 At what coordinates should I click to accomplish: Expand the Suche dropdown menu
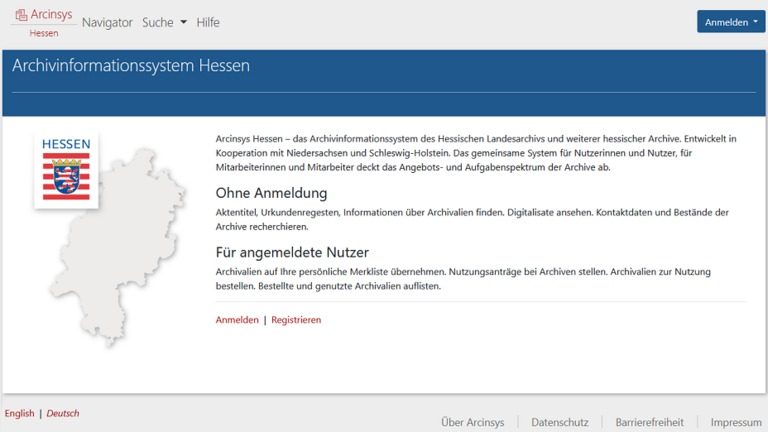click(x=165, y=23)
